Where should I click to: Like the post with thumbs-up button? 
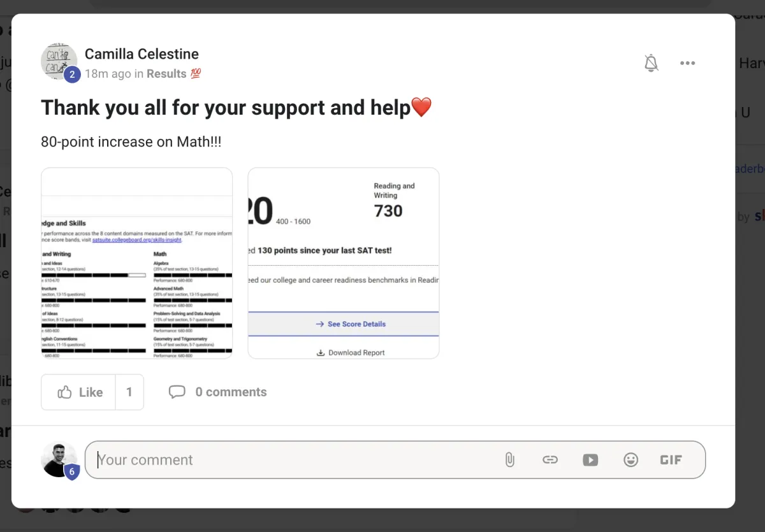click(x=79, y=392)
